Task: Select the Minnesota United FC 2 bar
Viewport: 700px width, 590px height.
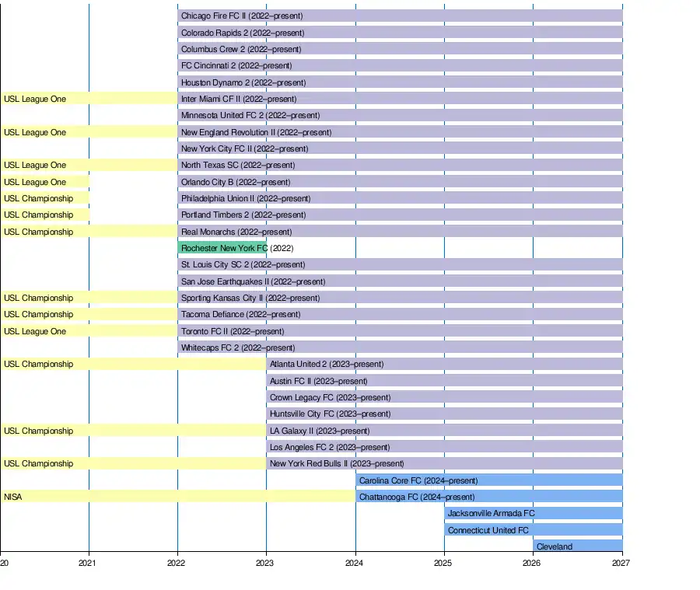Action: [x=399, y=115]
